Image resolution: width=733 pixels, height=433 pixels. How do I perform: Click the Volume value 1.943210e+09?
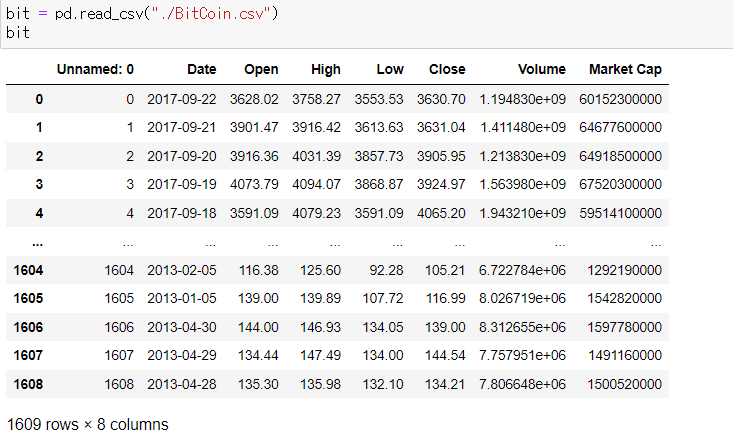(x=523, y=213)
